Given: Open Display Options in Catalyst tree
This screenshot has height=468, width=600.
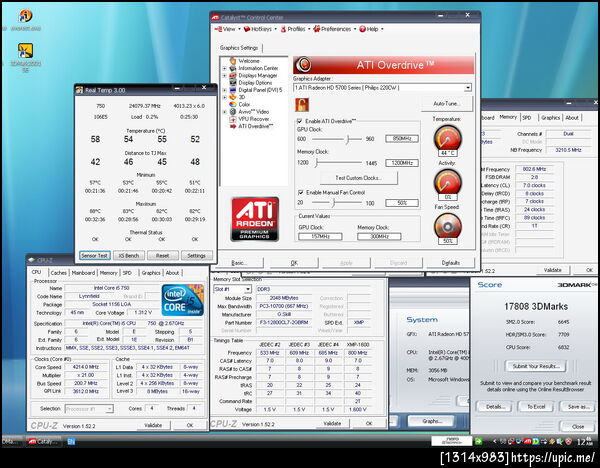Looking at the screenshot, I should click(x=255, y=83).
